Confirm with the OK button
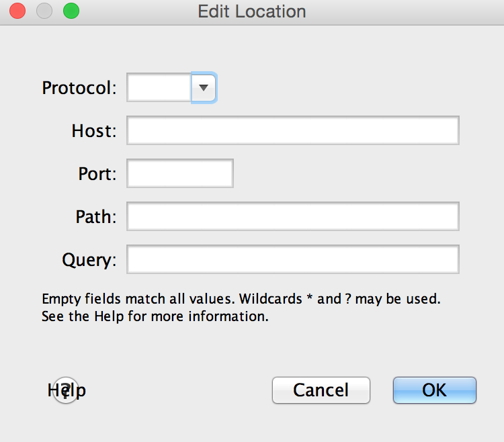The height and width of the screenshot is (442, 504). coord(434,390)
